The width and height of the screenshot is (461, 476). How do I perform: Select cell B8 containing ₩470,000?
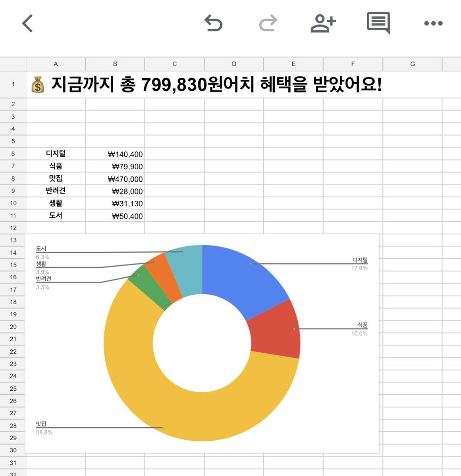coord(115,178)
